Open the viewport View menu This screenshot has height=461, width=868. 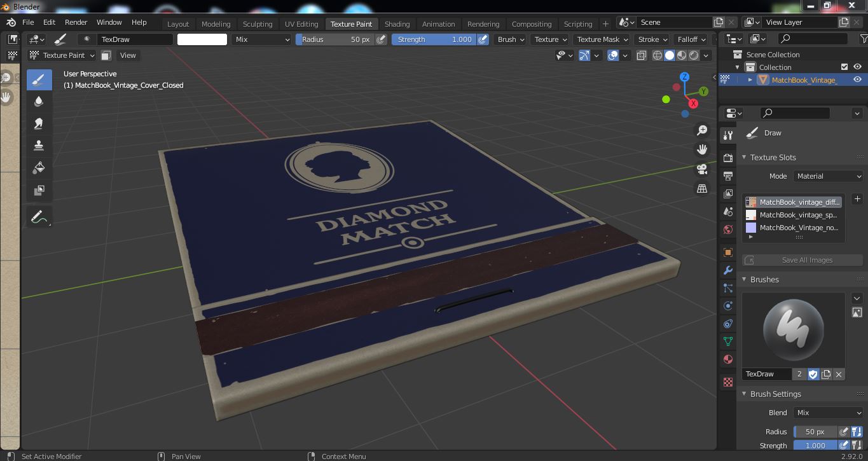coord(128,55)
